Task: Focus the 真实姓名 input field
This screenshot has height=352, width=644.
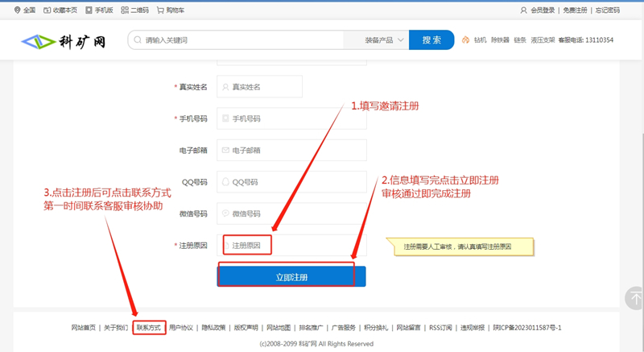Action: click(266, 87)
